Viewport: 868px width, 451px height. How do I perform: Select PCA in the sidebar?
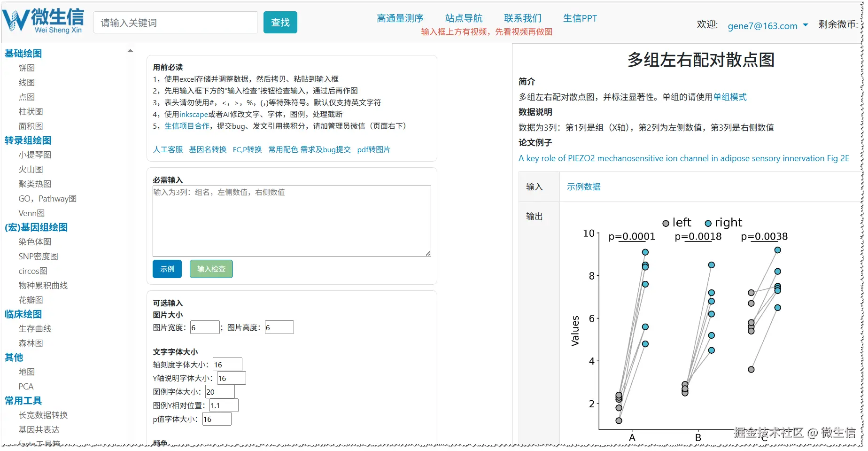coord(26,387)
